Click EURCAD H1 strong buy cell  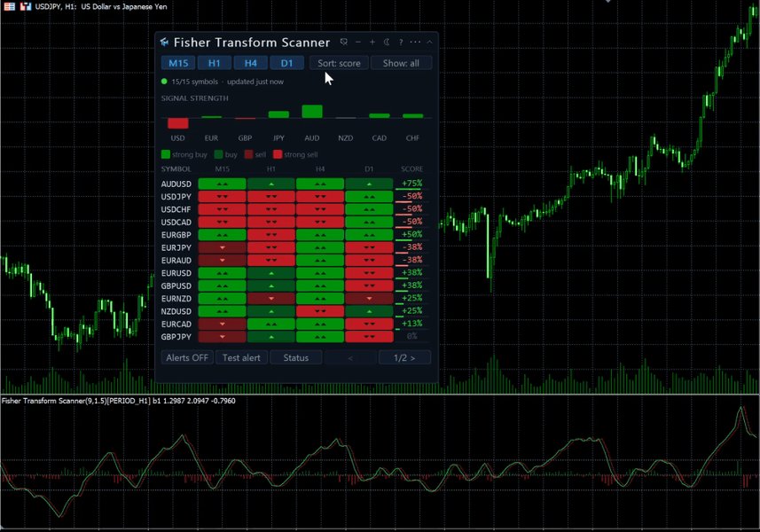tap(271, 324)
